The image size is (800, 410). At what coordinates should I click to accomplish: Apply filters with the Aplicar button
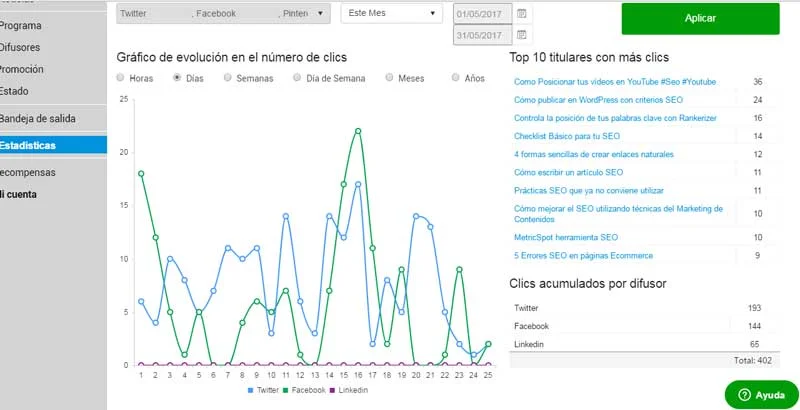700,18
